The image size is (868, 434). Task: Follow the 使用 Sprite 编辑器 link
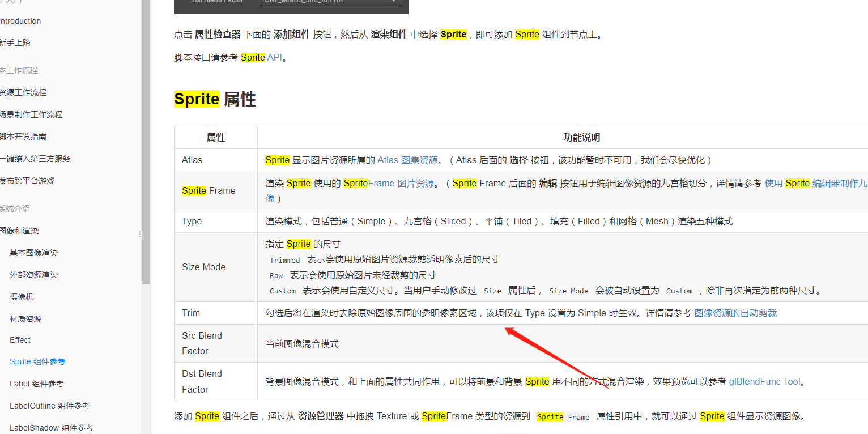(816, 184)
